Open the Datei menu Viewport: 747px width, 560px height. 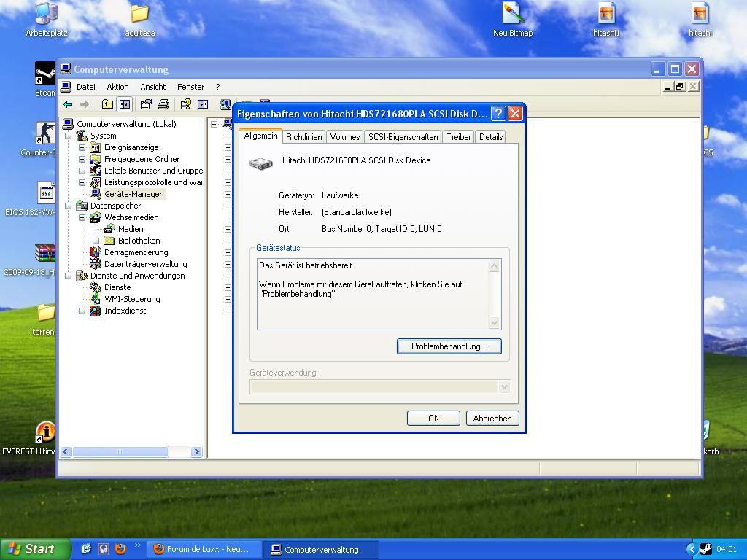coord(86,87)
